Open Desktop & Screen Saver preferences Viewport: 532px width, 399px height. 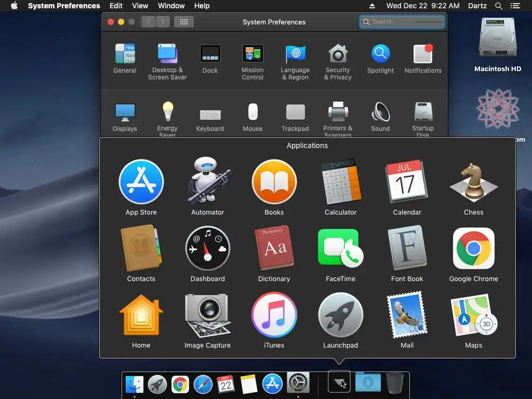[x=167, y=62]
